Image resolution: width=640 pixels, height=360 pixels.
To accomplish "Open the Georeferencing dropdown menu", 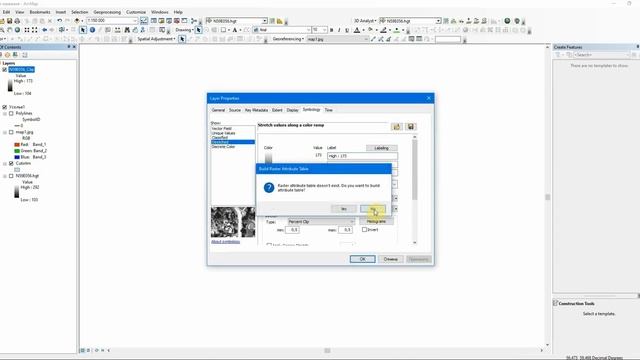I will click(x=288, y=39).
